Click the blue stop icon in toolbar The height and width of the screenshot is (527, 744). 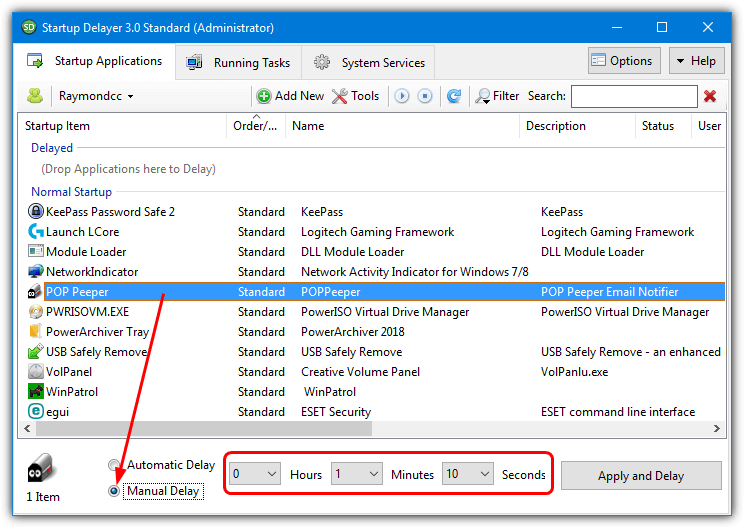(425, 96)
